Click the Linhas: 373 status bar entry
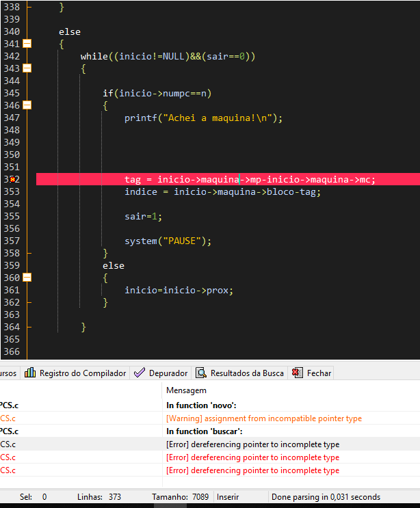The width and height of the screenshot is (420, 508). [x=99, y=496]
